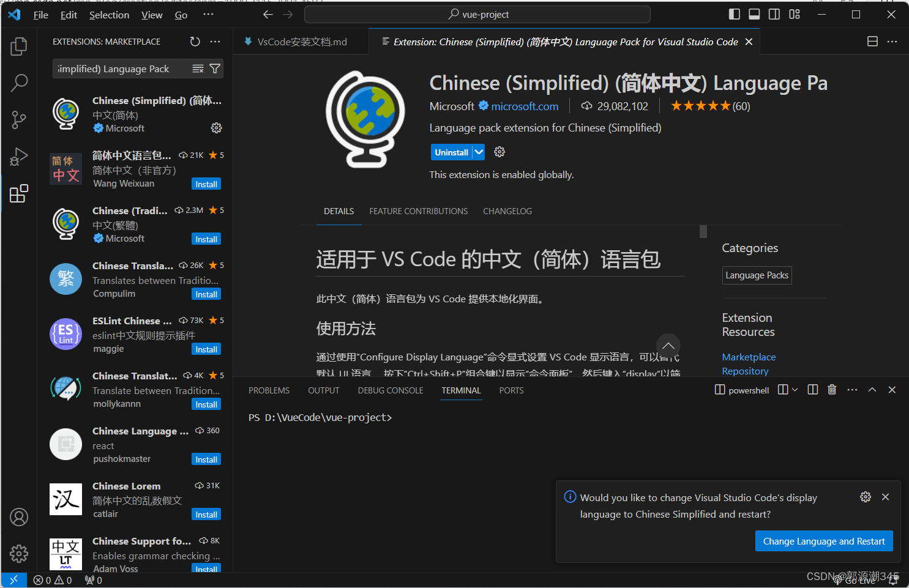Switch to PROBLEMS panel tab
Screen dimensions: 909x588
click(269, 390)
